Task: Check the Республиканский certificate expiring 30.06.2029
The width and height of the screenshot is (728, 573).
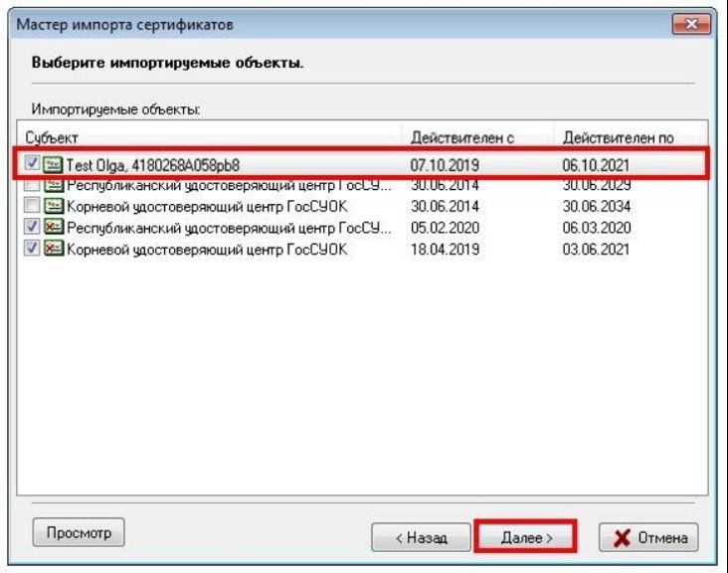Action: 33,185
